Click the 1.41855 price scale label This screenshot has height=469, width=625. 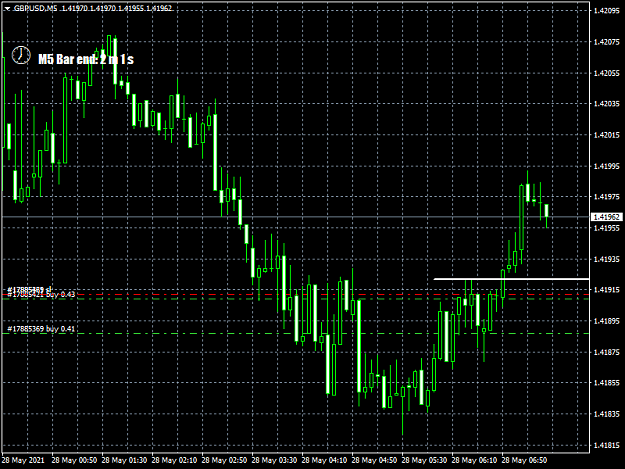click(x=607, y=383)
